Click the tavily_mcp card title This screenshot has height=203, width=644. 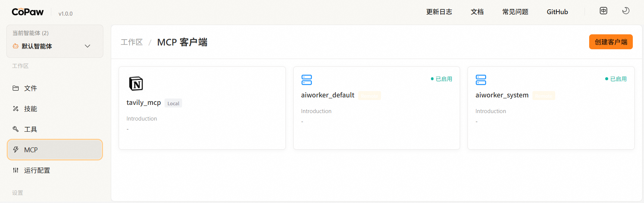tap(144, 103)
